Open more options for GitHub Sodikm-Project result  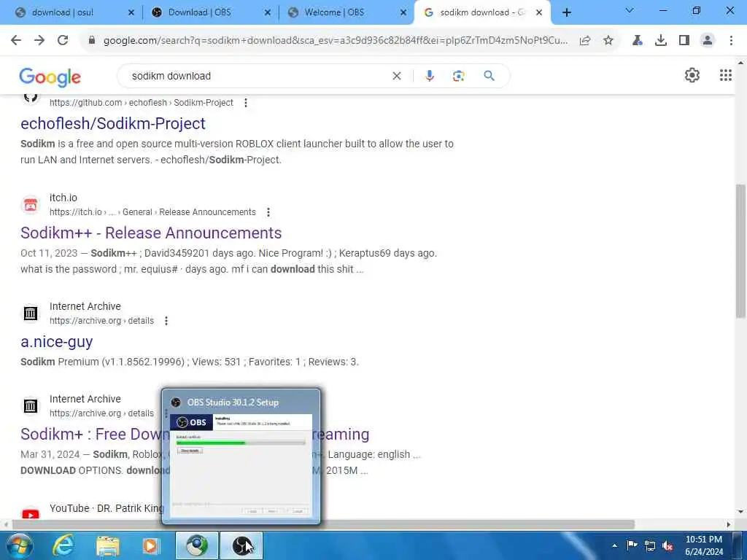[245, 102]
